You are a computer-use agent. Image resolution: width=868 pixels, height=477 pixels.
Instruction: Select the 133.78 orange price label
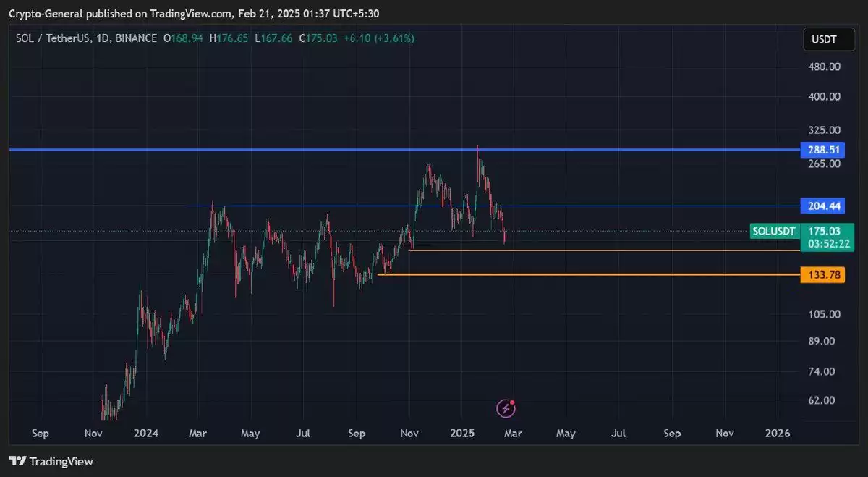coord(822,274)
